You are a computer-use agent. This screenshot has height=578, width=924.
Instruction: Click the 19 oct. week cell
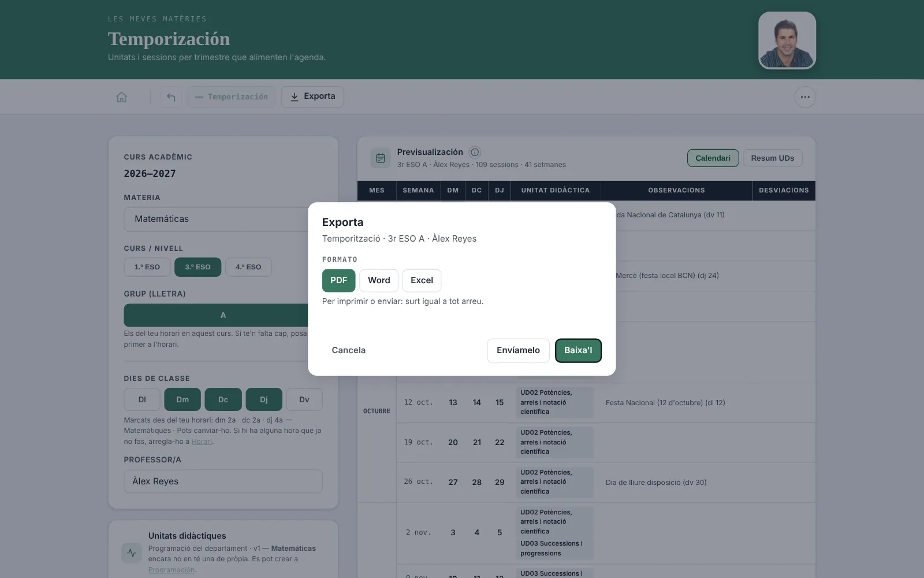[418, 442]
